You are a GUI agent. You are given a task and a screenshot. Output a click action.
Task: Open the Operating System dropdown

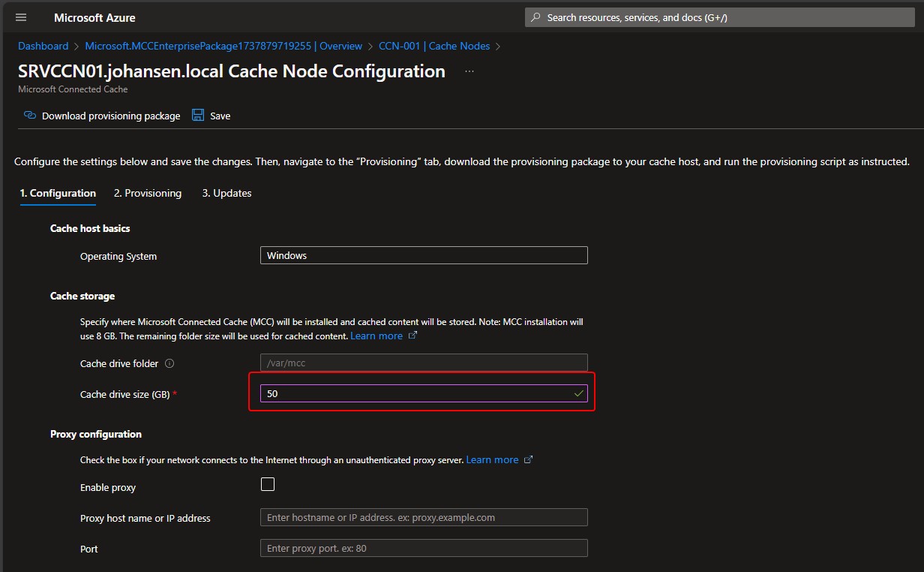point(424,255)
